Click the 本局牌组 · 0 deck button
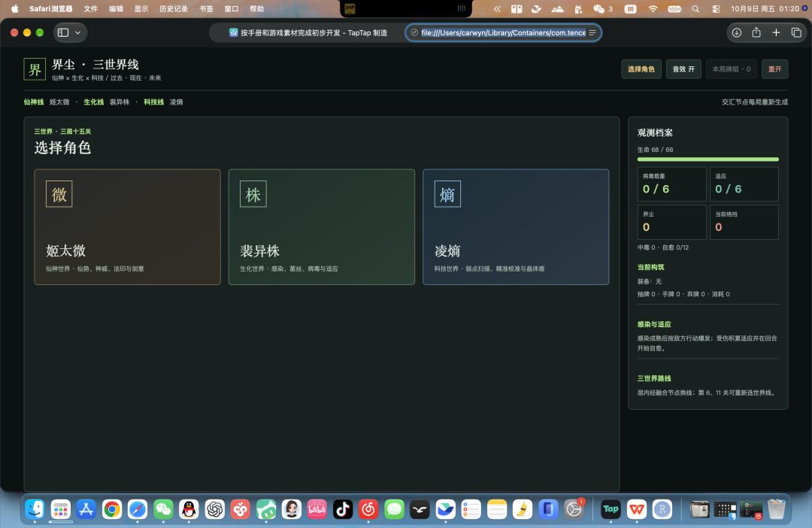Viewport: 812px width, 528px height. click(732, 69)
